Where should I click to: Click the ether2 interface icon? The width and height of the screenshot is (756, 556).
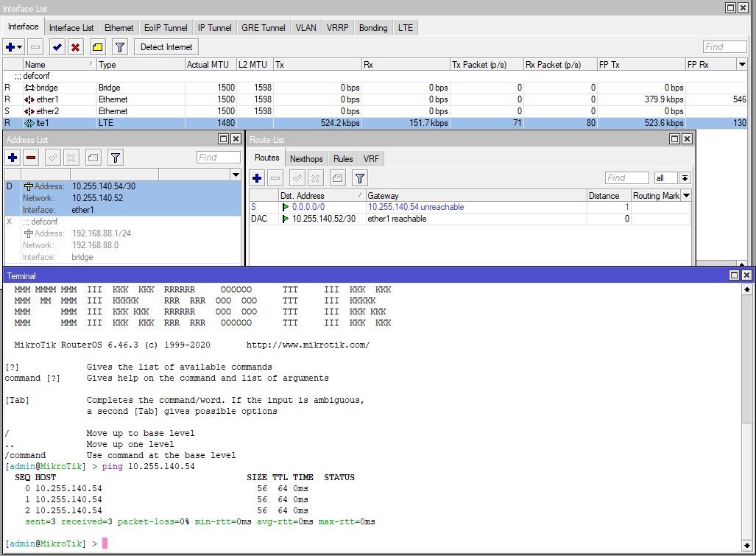tap(29, 111)
